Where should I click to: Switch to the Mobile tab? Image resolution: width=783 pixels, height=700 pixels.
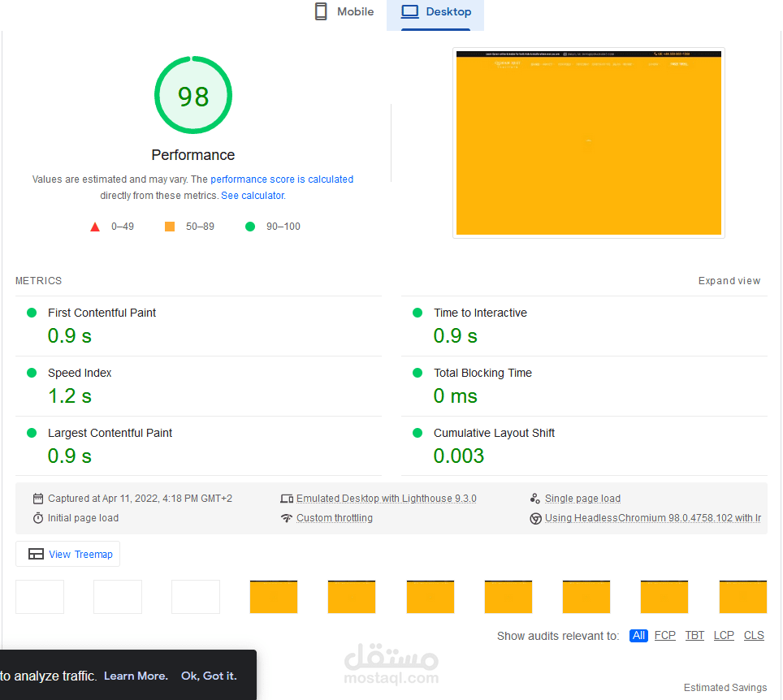pyautogui.click(x=344, y=12)
